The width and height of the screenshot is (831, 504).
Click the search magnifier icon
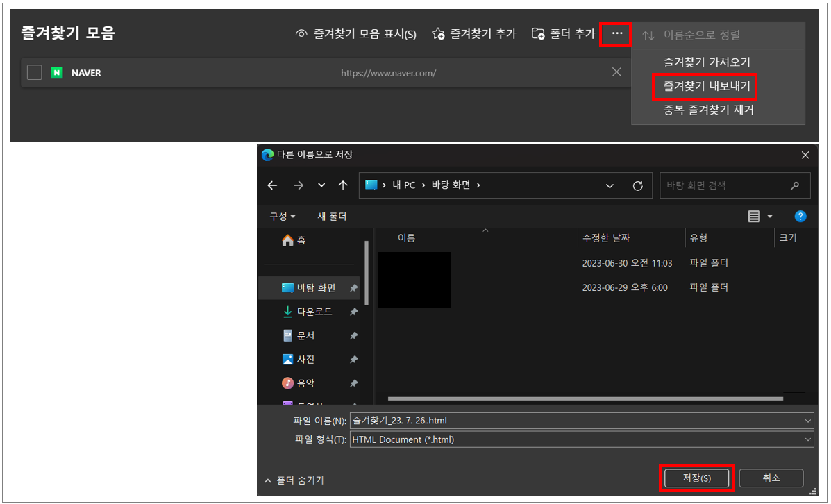tap(794, 185)
